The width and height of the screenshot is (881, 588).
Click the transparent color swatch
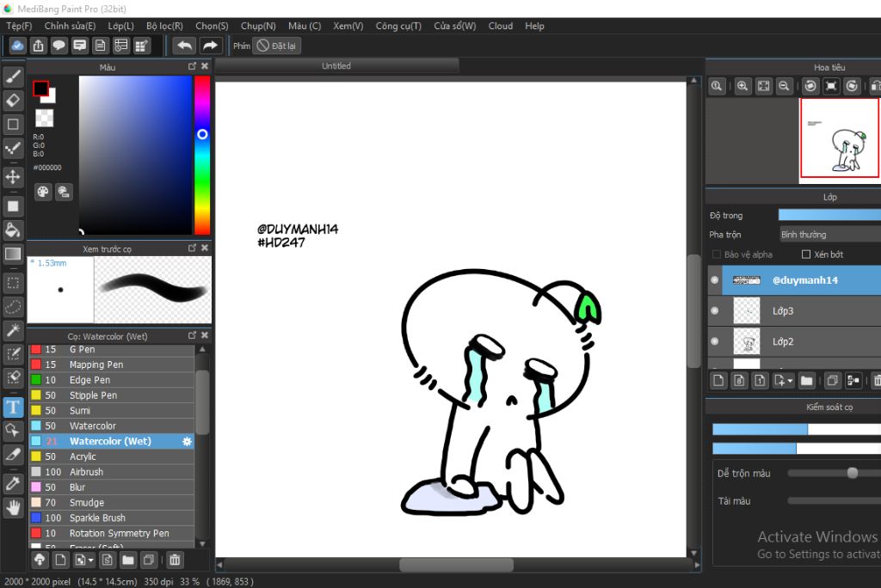point(45,118)
